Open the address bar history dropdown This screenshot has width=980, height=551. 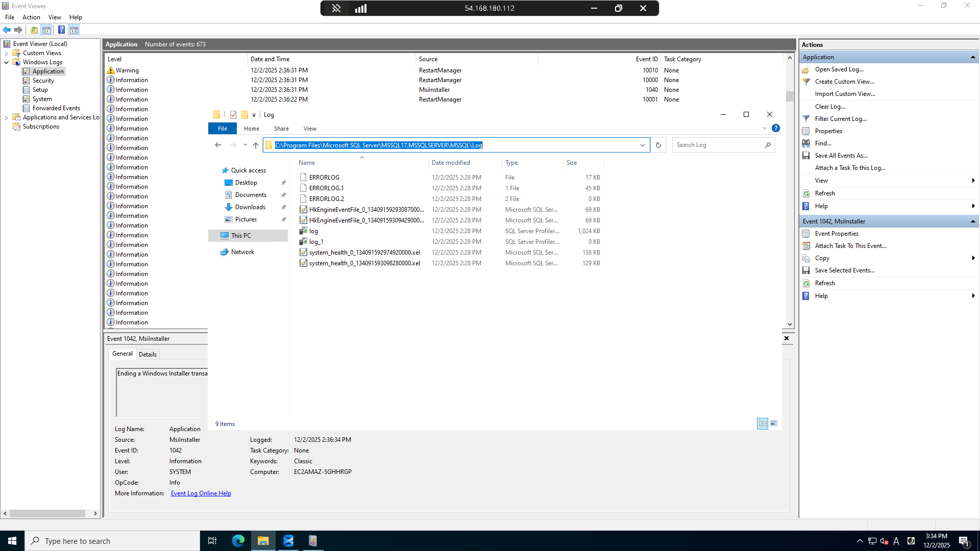pos(643,145)
